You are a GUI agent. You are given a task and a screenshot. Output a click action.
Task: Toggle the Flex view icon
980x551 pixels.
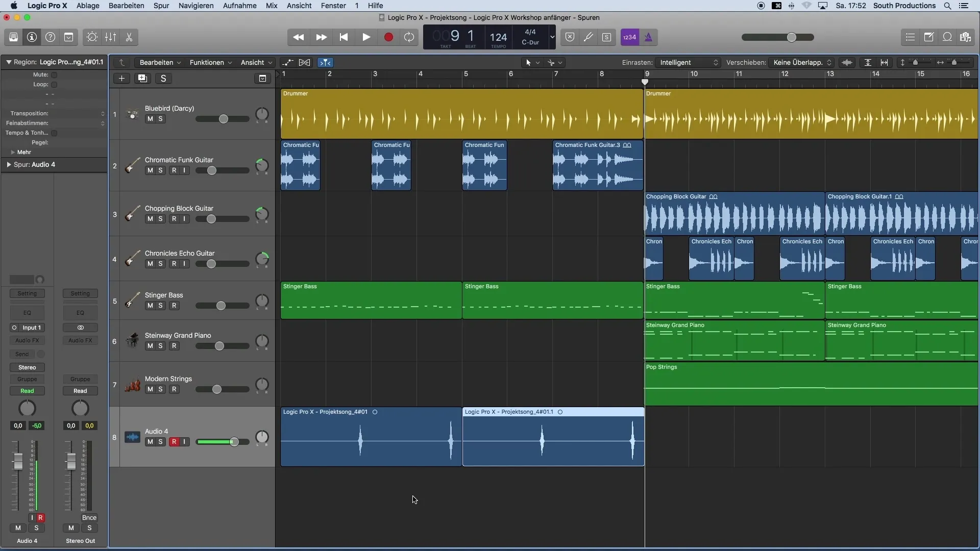(305, 62)
